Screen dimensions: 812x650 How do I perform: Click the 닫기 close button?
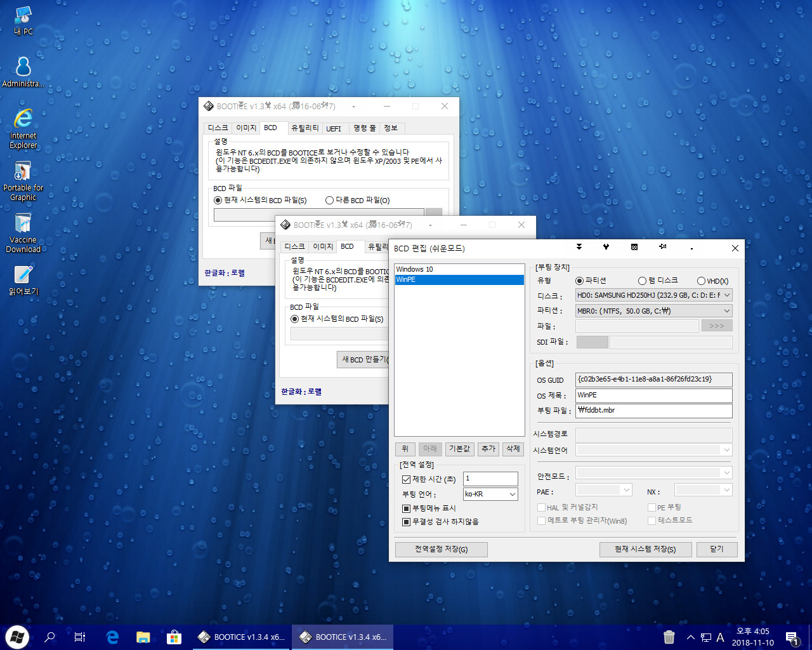[x=717, y=549]
